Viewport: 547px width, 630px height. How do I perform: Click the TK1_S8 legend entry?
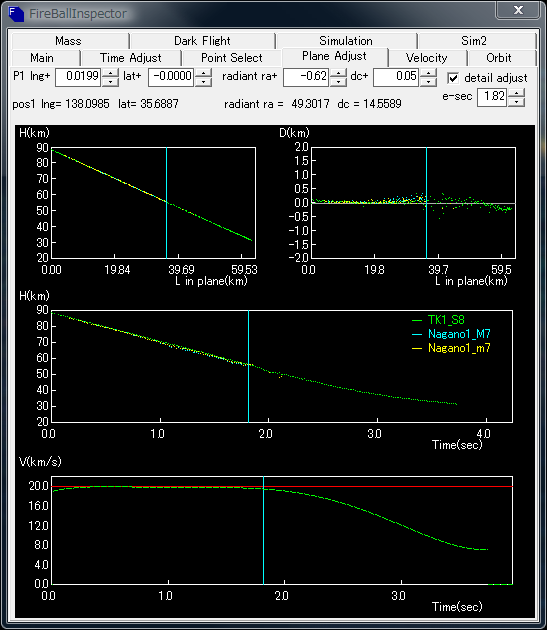tap(446, 320)
